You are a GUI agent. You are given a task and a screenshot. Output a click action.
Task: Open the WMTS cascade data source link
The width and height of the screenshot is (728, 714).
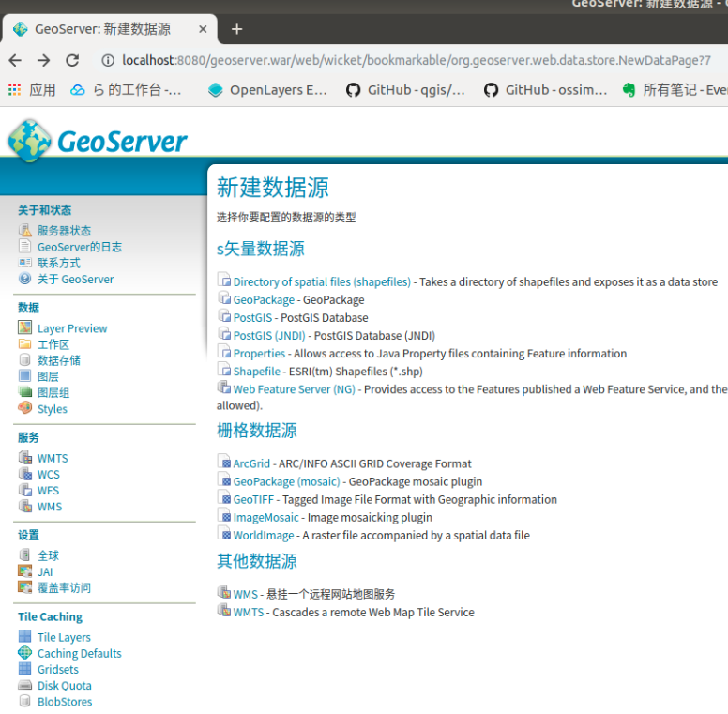(249, 613)
